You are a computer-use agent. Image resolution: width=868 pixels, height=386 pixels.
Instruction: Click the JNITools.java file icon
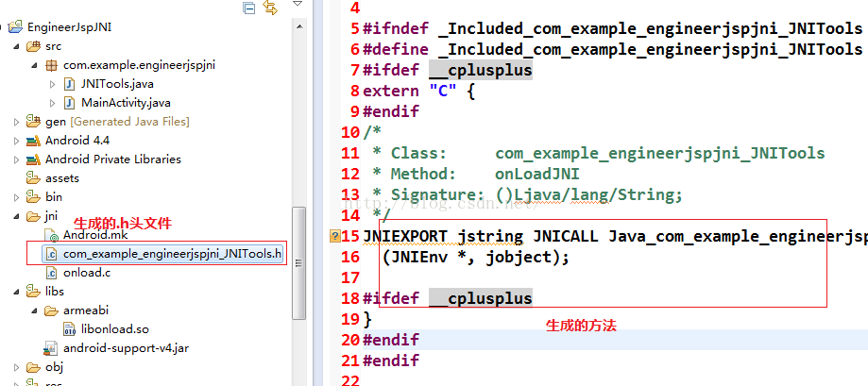point(69,84)
